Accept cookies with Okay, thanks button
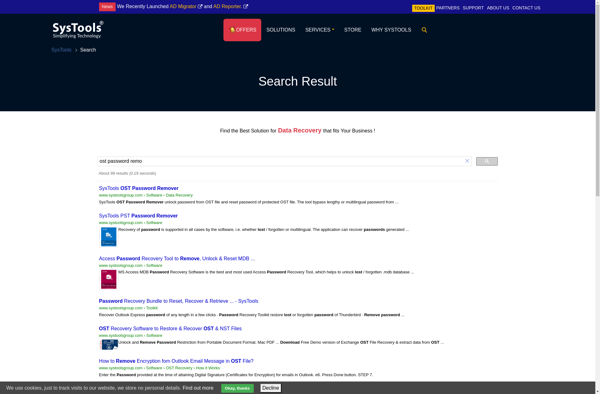This screenshot has width=600, height=394. [237, 388]
